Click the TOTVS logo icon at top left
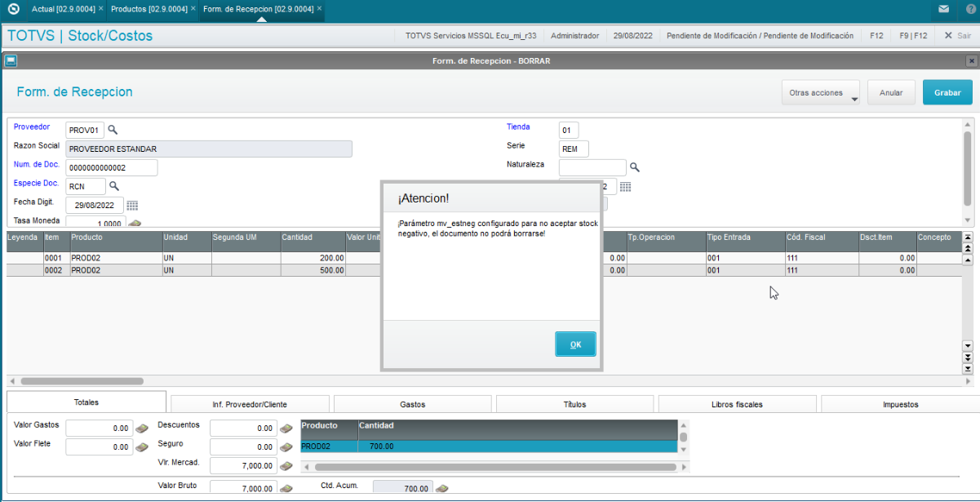This screenshot has height=502, width=980. [13, 9]
